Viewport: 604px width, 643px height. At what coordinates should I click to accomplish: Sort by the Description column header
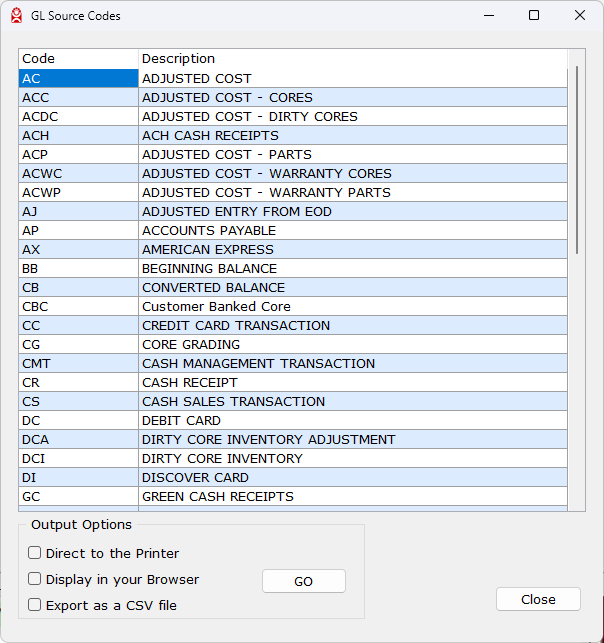(x=352, y=59)
